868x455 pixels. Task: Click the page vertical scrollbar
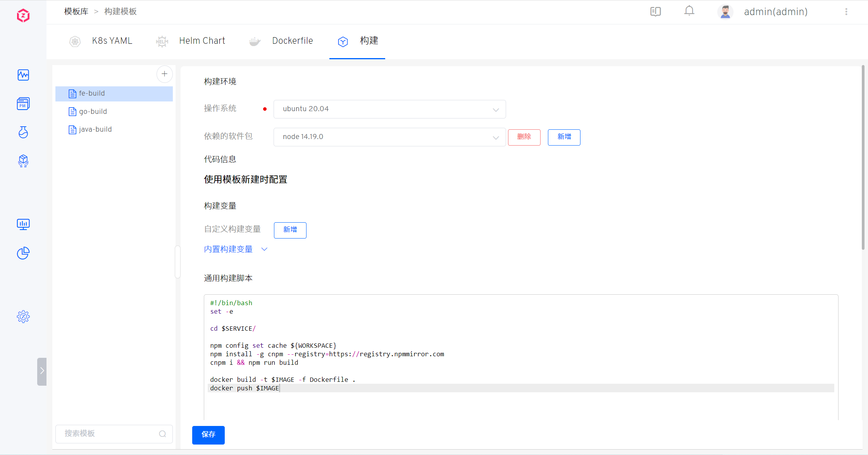[x=863, y=158]
